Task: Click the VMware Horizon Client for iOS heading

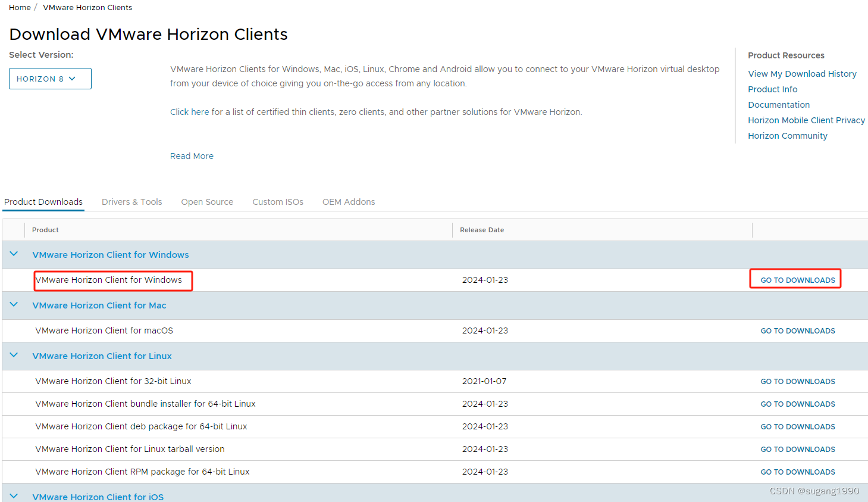Action: pyautogui.click(x=98, y=497)
